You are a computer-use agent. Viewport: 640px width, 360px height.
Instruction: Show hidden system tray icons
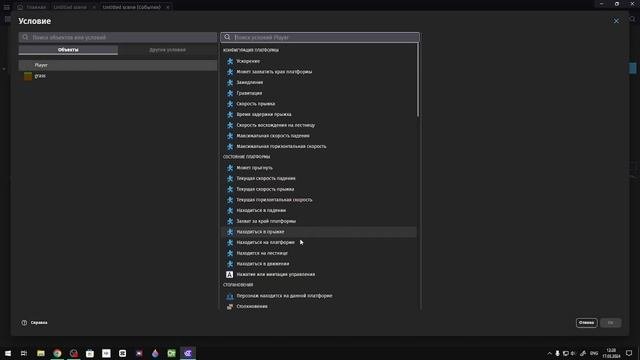[549, 353]
